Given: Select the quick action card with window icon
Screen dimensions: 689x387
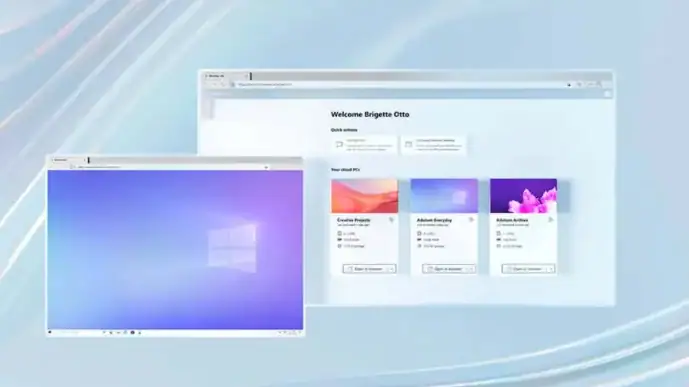Looking at the screenshot, I should [x=433, y=145].
